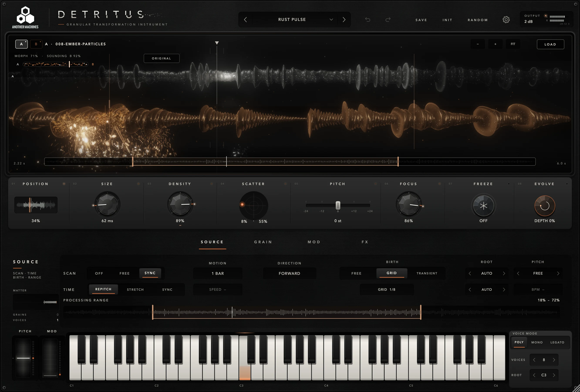Screen dimensions: 580x392
Task: Open settings gear icon
Action: pyautogui.click(x=506, y=19)
